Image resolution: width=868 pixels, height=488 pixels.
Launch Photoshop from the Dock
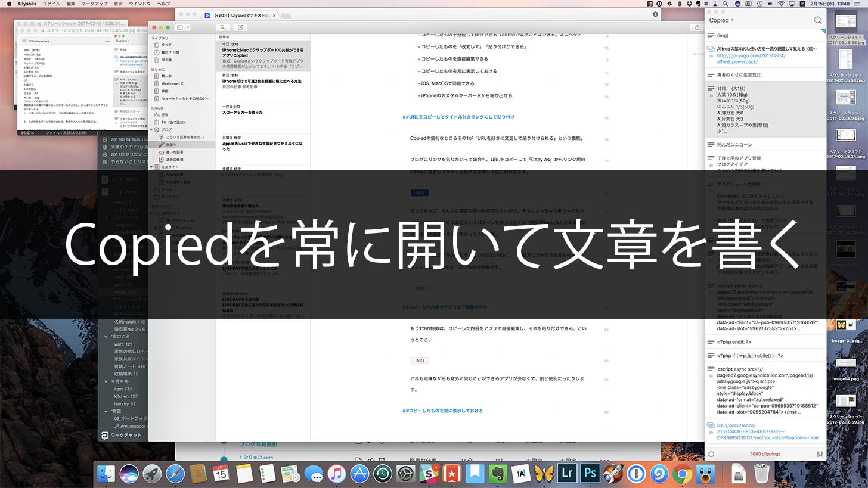click(590, 474)
